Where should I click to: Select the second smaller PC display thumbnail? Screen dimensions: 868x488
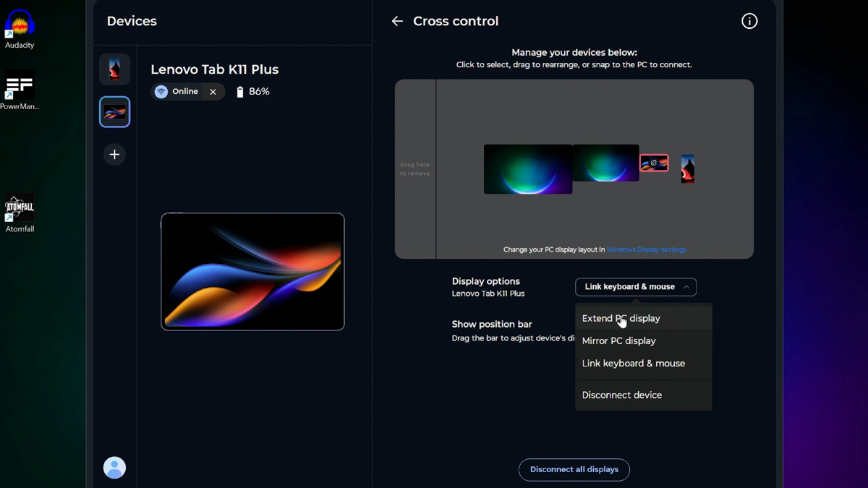(x=605, y=163)
